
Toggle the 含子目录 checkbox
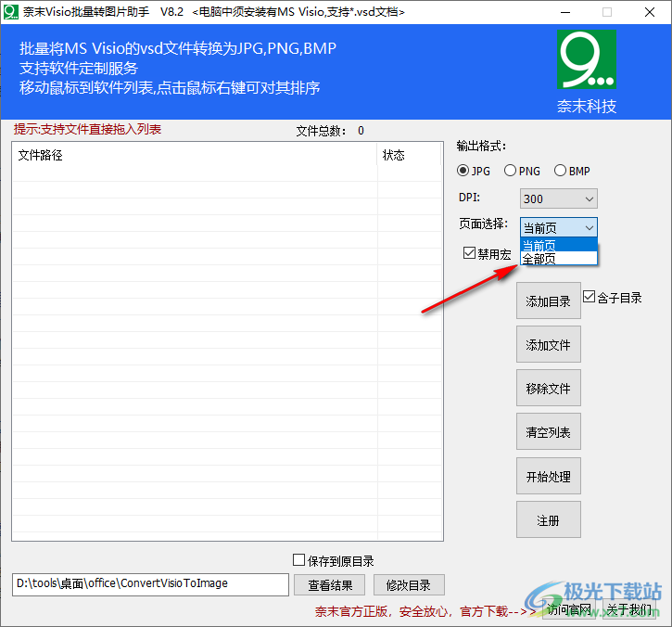click(x=612, y=297)
